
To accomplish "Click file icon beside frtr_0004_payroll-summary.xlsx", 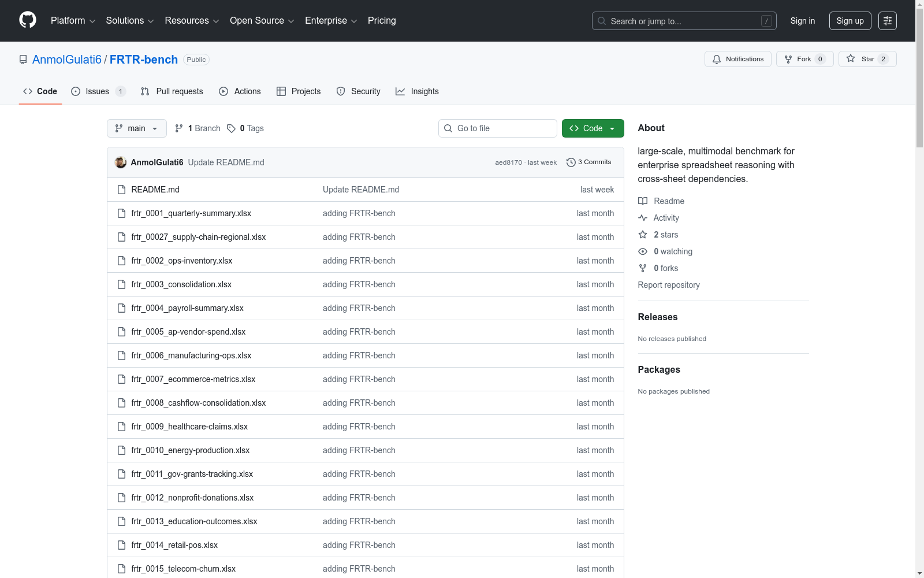I will 121,308.
